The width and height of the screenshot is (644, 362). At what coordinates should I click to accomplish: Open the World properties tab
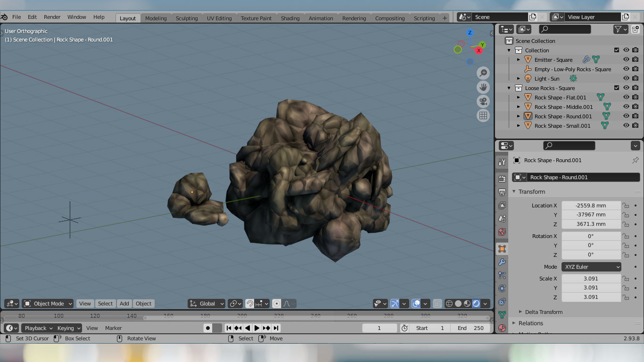coord(502,232)
